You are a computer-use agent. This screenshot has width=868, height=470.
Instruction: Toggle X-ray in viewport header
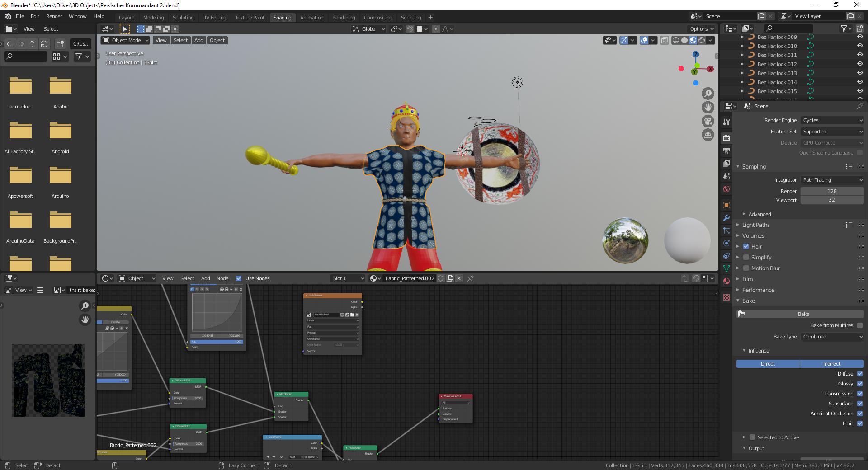point(664,40)
